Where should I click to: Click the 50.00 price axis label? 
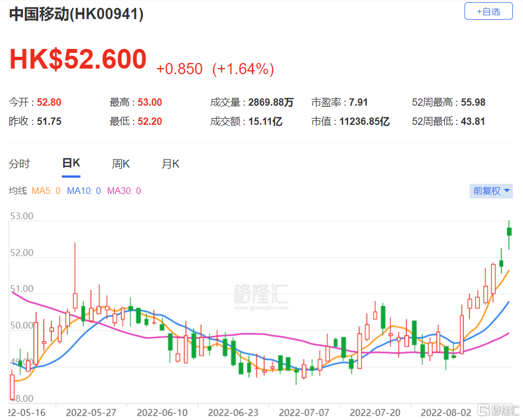pos(22,325)
